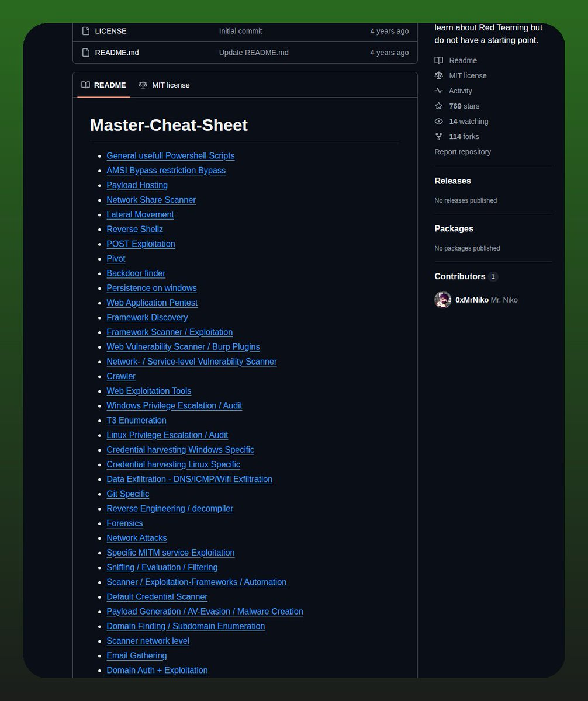Open the Packages heading link
Viewport: 588px width, 701px height.
coord(454,228)
